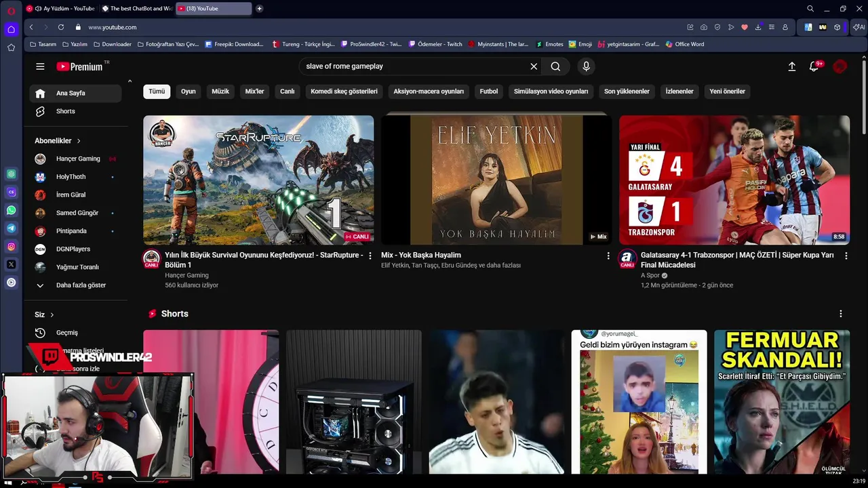Select the Müzik filter chip
868x488 pixels.
(220, 91)
